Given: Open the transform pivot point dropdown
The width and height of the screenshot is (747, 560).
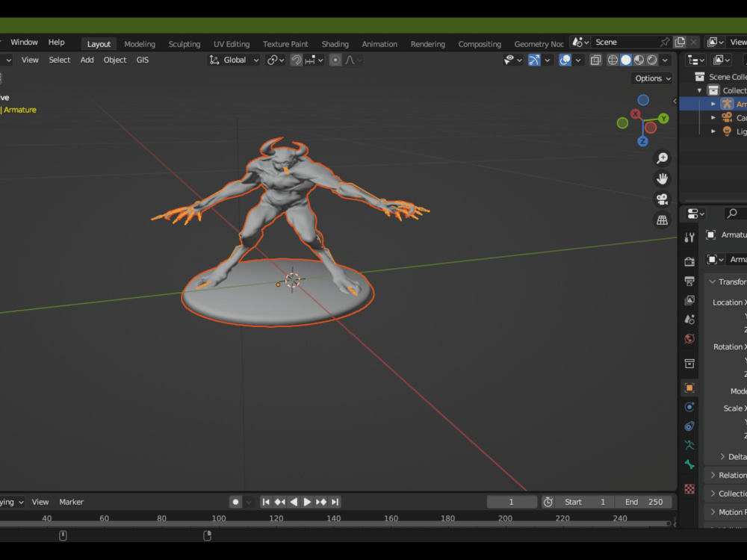Looking at the screenshot, I should pyautogui.click(x=276, y=60).
